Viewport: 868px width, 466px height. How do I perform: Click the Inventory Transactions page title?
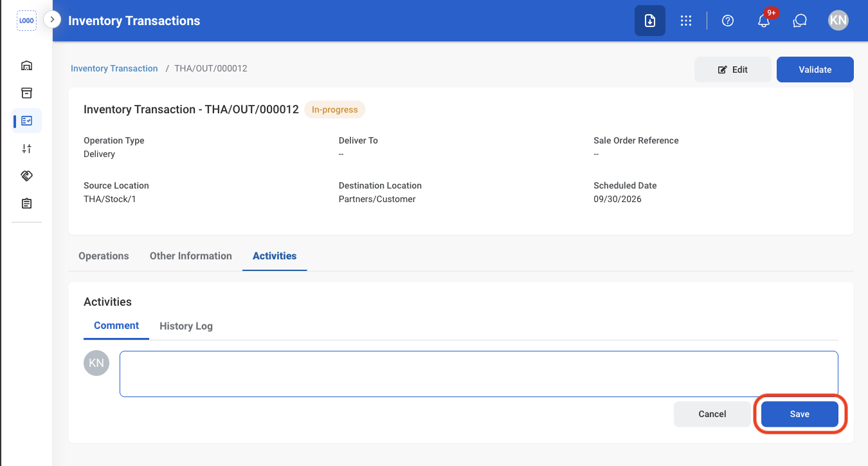click(134, 21)
